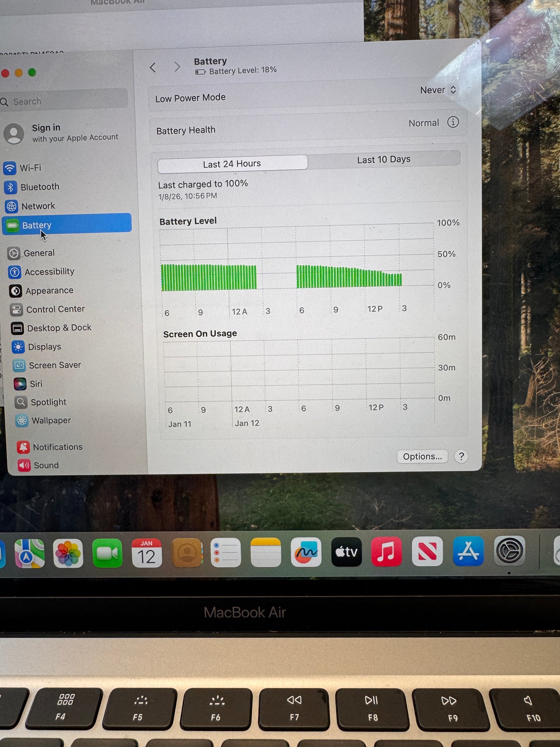Image resolution: width=560 pixels, height=747 pixels.
Task: Select the Displays label in sidebar
Action: [x=45, y=347]
